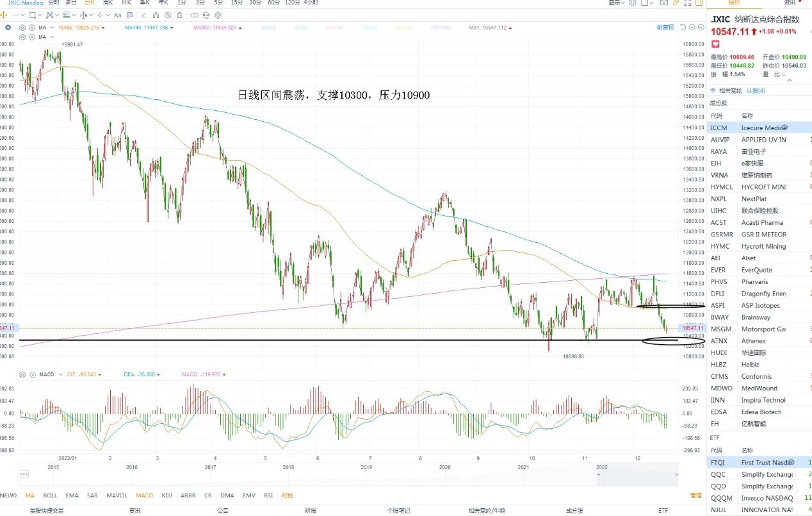Delete drawings with the trash can icon
Image resolution: width=812 pixels, height=516 pixels.
click(180, 15)
